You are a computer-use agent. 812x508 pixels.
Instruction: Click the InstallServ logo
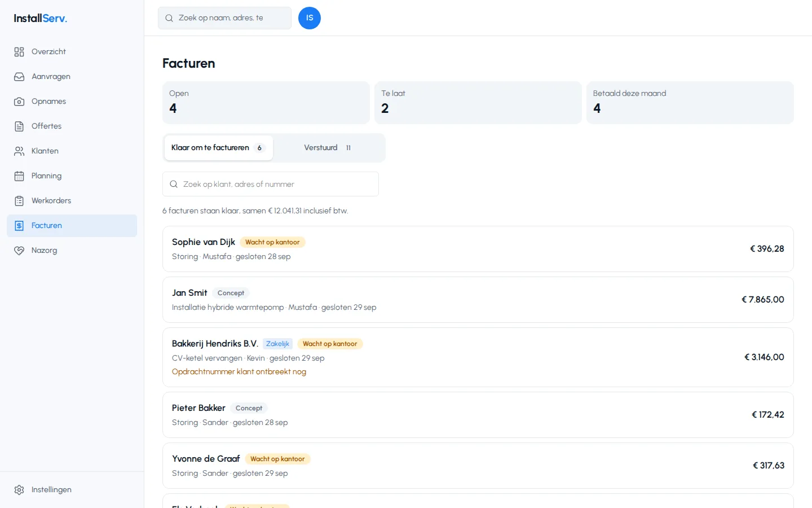tap(41, 18)
